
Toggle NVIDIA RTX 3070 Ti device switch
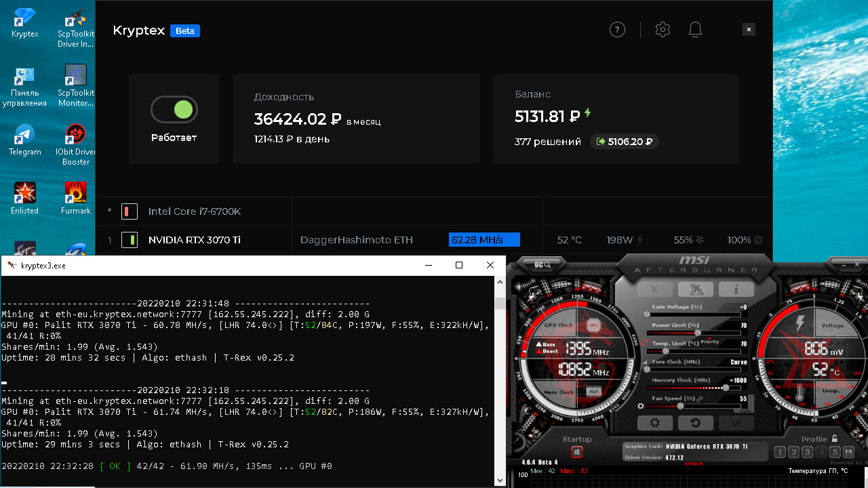coord(130,240)
